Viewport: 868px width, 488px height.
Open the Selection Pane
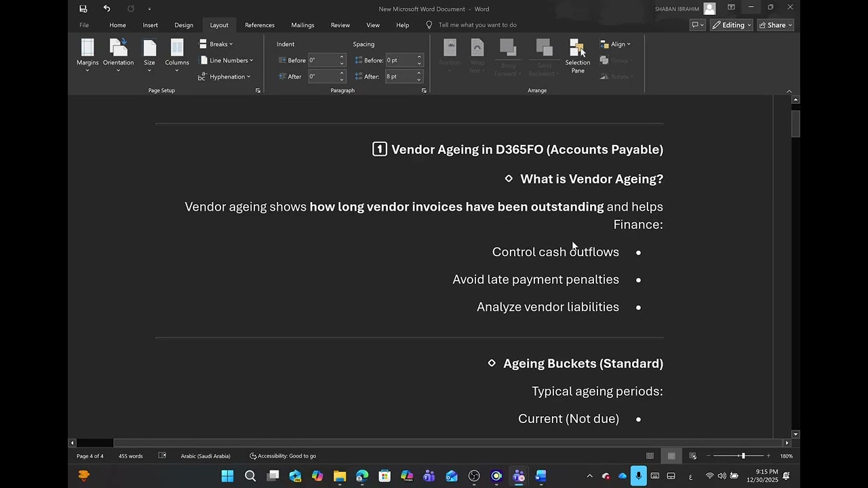pos(578,56)
